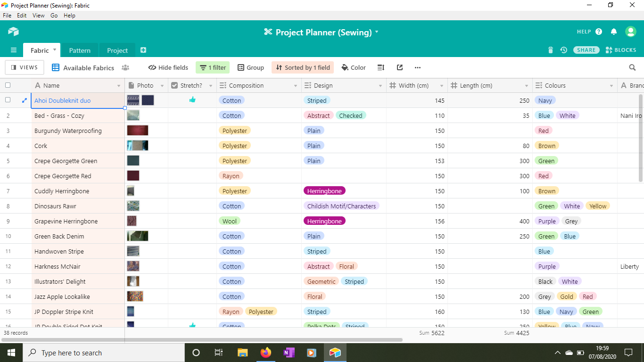This screenshot has width=644, height=362.
Task: Open the Fabric tab dropdown arrow
Action: [x=55, y=49]
